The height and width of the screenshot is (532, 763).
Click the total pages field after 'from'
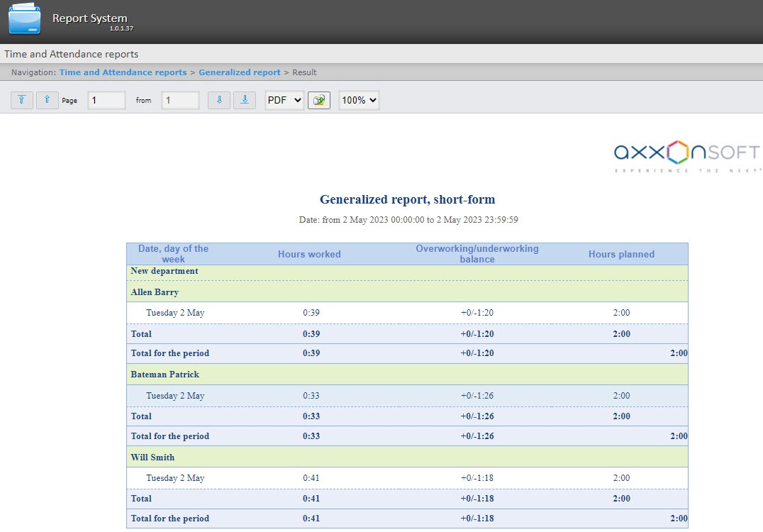coord(180,101)
